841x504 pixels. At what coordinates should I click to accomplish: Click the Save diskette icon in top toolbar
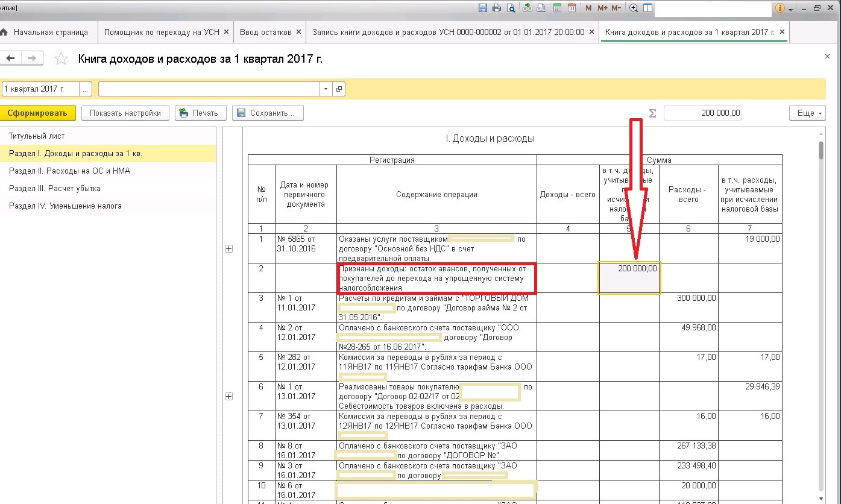(483, 8)
